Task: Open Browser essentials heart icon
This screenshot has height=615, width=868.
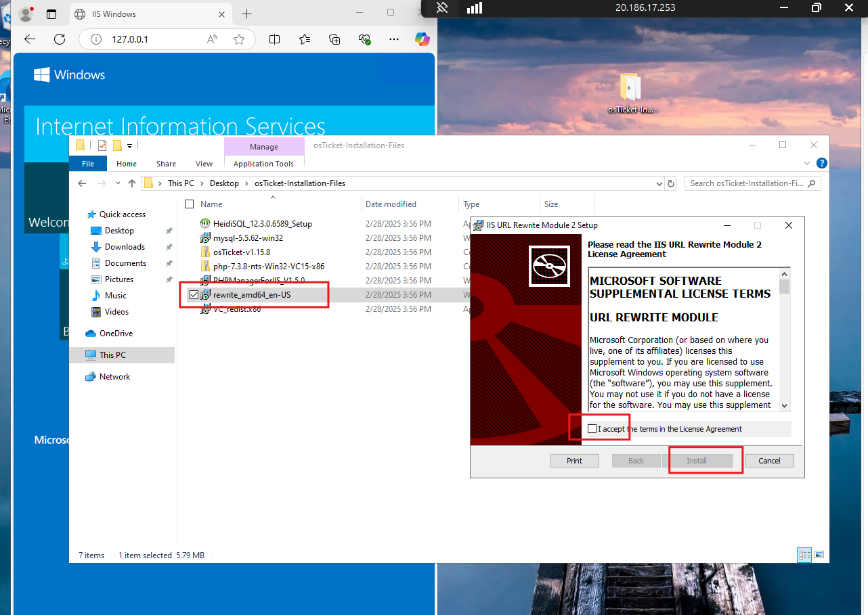Action: 365,39
